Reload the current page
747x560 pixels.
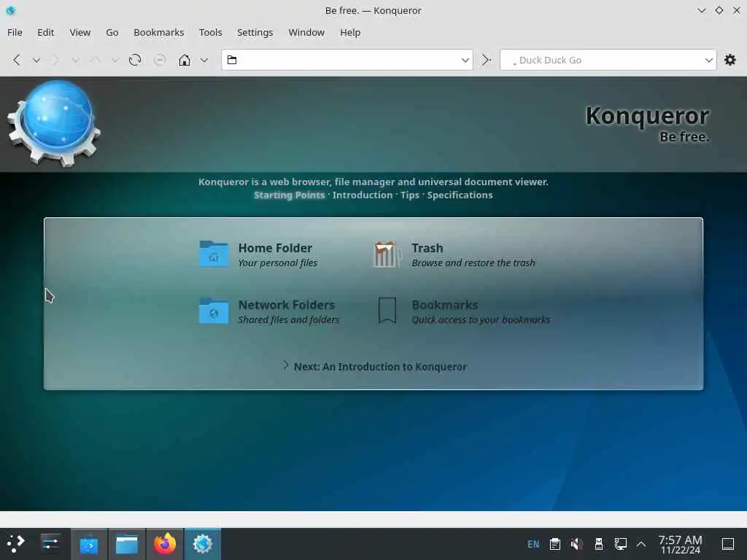click(135, 60)
